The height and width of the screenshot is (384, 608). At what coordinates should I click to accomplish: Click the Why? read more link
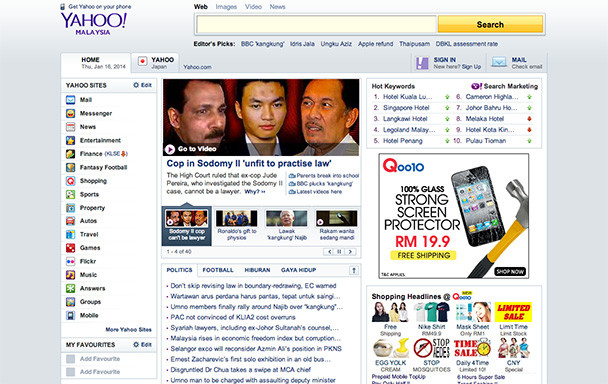pyautogui.click(x=255, y=192)
